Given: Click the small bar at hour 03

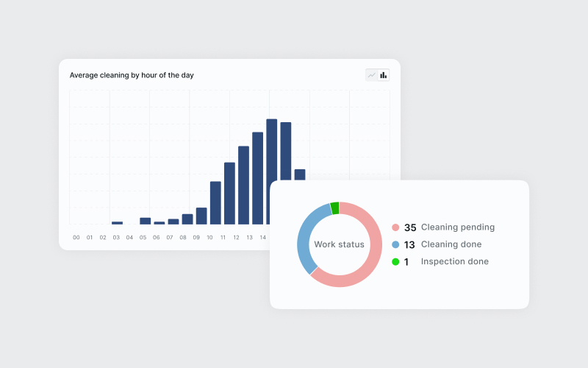Looking at the screenshot, I should pos(117,222).
